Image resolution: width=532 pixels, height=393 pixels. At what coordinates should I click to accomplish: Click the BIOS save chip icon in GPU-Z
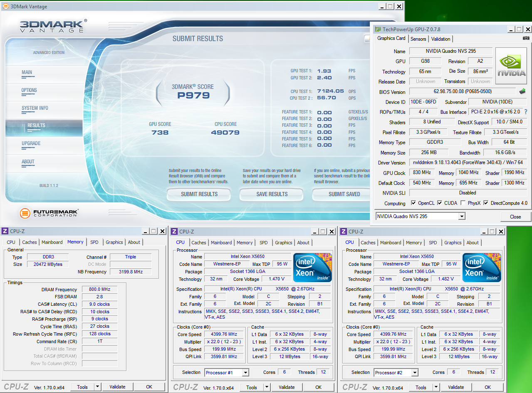(522, 91)
